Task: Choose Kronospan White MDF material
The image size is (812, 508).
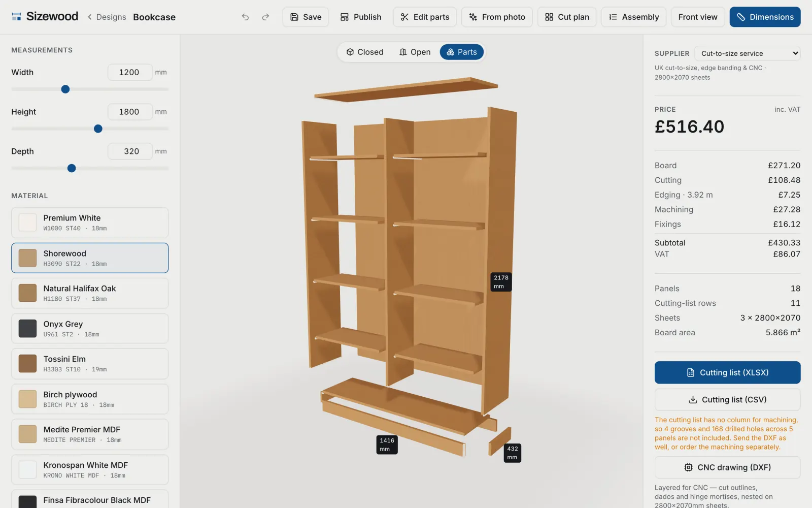Action: tap(90, 470)
